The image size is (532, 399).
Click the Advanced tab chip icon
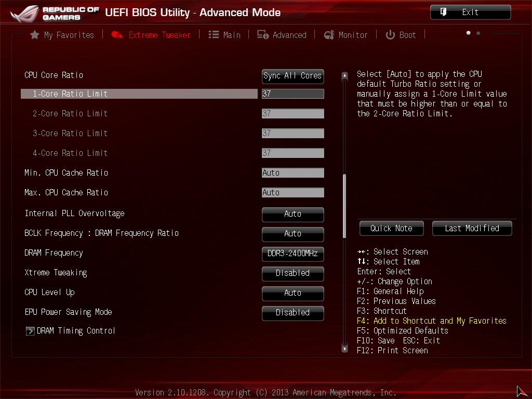coord(263,35)
